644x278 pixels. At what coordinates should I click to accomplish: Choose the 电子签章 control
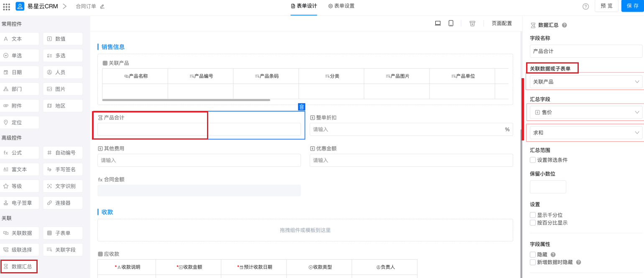[20, 203]
